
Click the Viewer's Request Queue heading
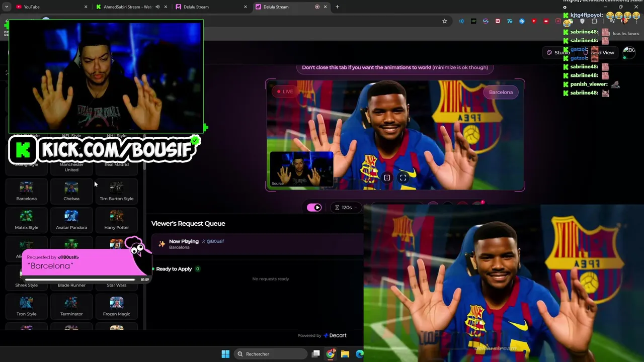click(188, 224)
